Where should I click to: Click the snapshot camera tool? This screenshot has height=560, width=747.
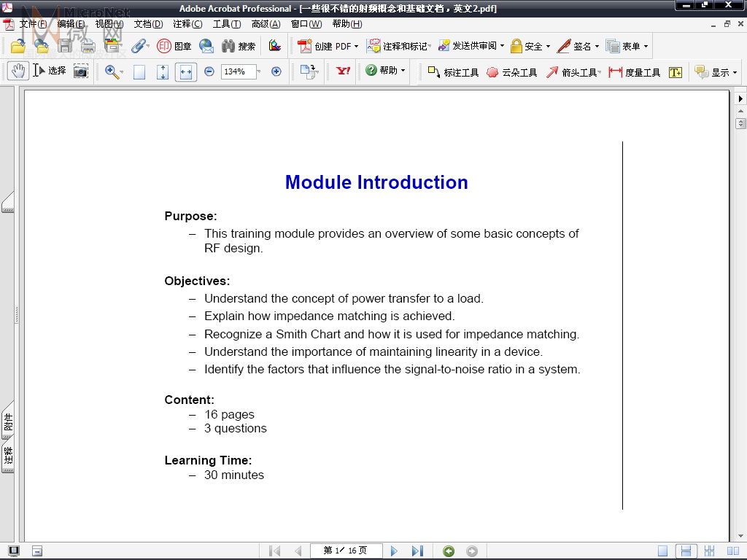(x=80, y=71)
